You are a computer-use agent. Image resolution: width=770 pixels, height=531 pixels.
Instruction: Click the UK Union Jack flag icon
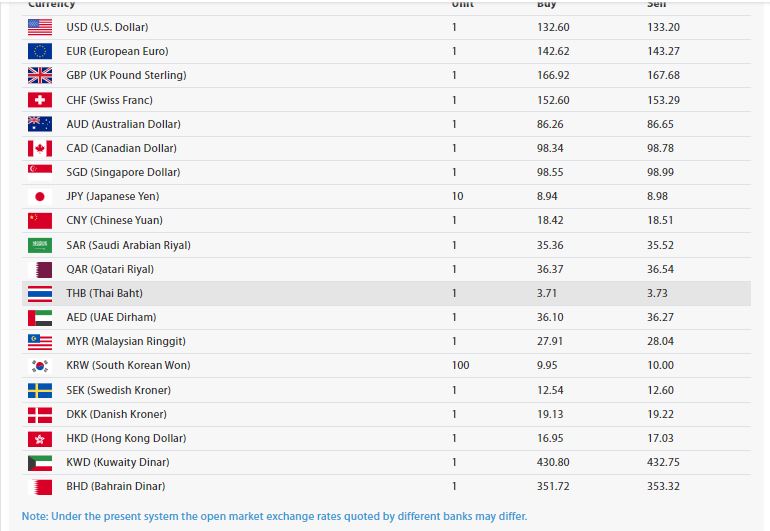coord(40,75)
